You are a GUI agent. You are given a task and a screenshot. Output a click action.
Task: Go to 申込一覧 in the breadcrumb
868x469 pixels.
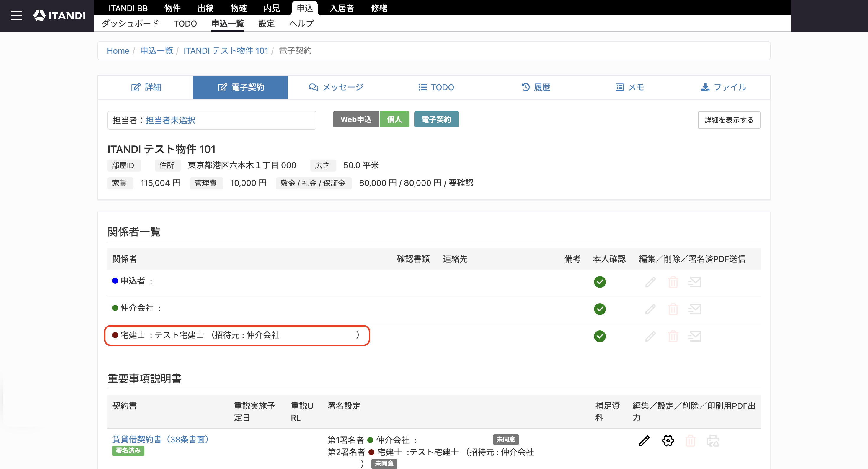point(156,51)
